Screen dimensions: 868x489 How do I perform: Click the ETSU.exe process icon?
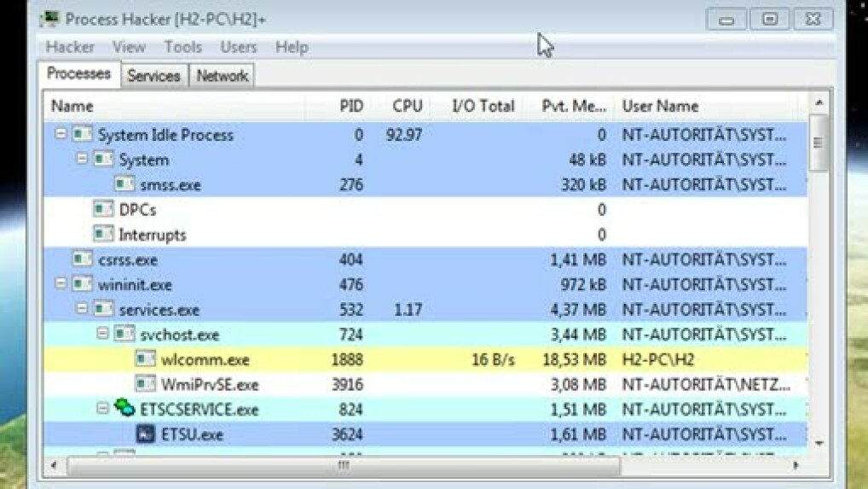pyautogui.click(x=146, y=434)
